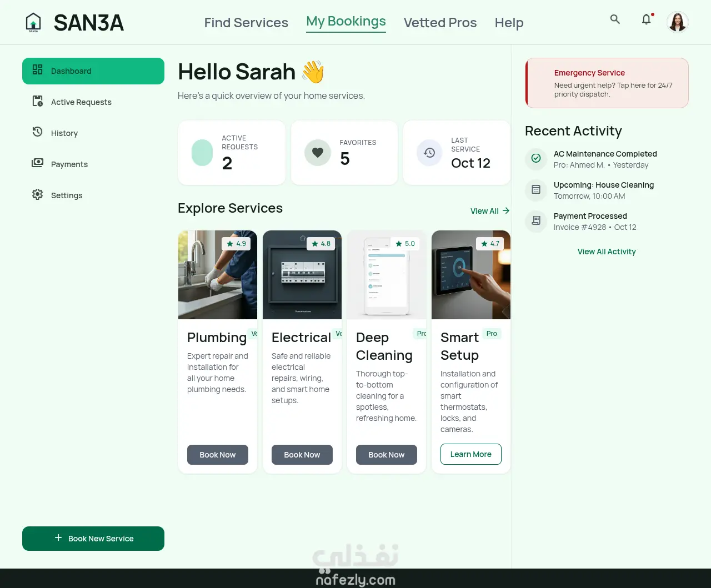Click Book Now on the Plumbing card
711x588 pixels.
[218, 455]
